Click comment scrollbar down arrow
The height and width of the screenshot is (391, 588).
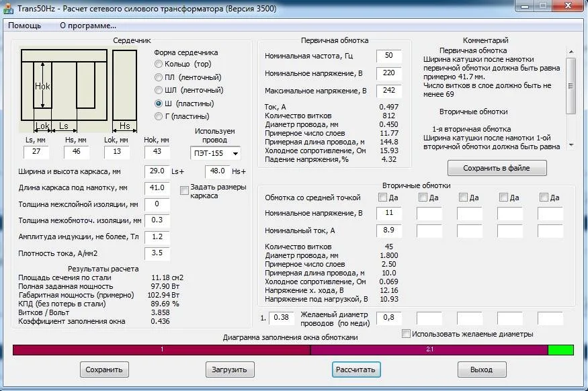coord(571,145)
